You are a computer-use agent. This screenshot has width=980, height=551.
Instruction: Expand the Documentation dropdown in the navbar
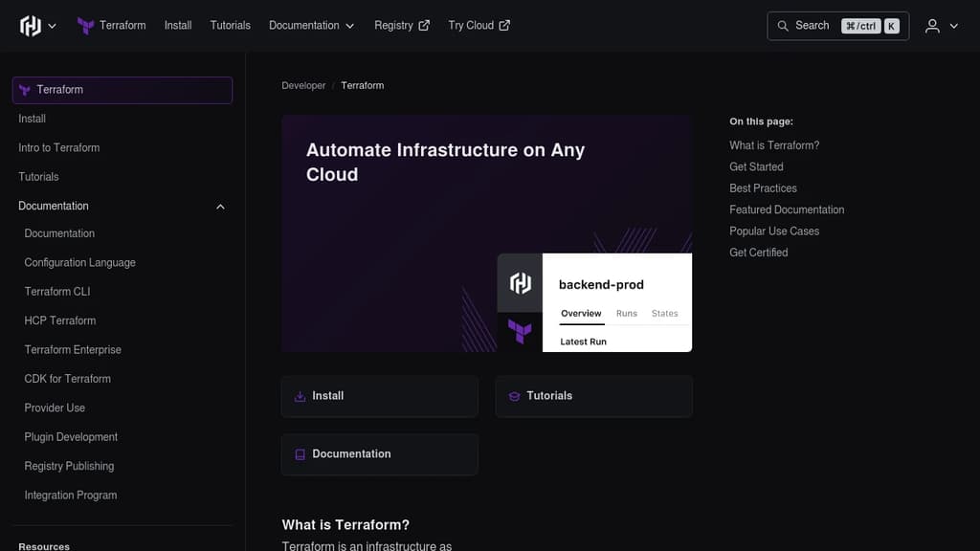pos(311,26)
